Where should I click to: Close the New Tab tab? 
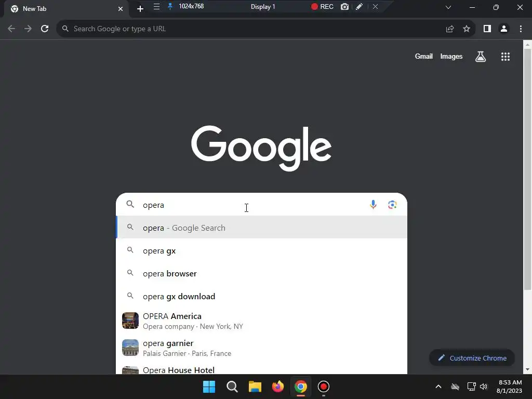[x=121, y=9]
